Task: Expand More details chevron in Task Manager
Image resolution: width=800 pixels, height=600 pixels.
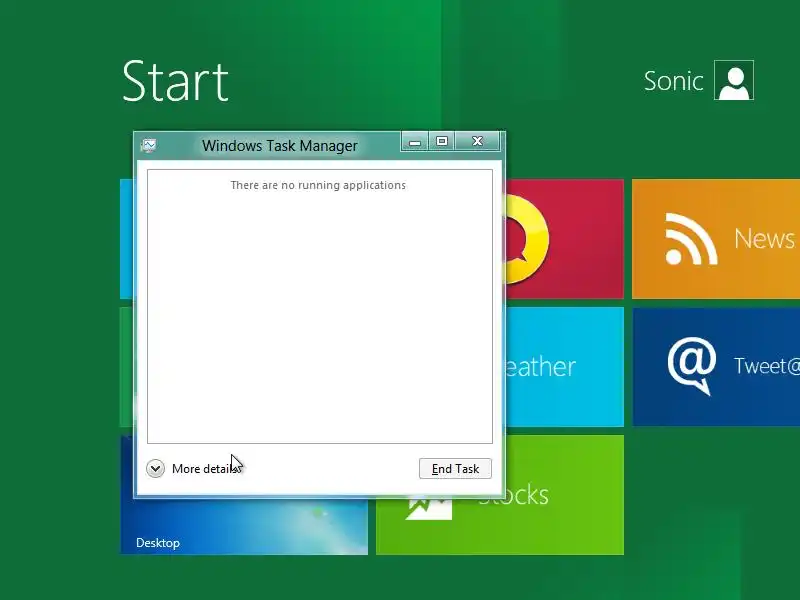Action: coord(155,468)
